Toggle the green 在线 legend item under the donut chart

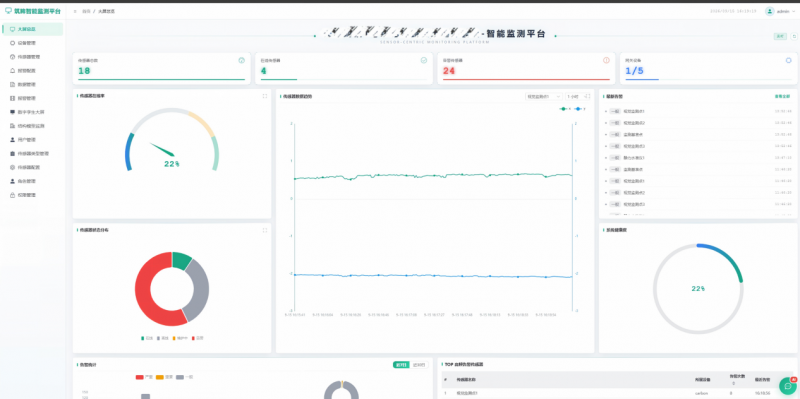(147, 338)
